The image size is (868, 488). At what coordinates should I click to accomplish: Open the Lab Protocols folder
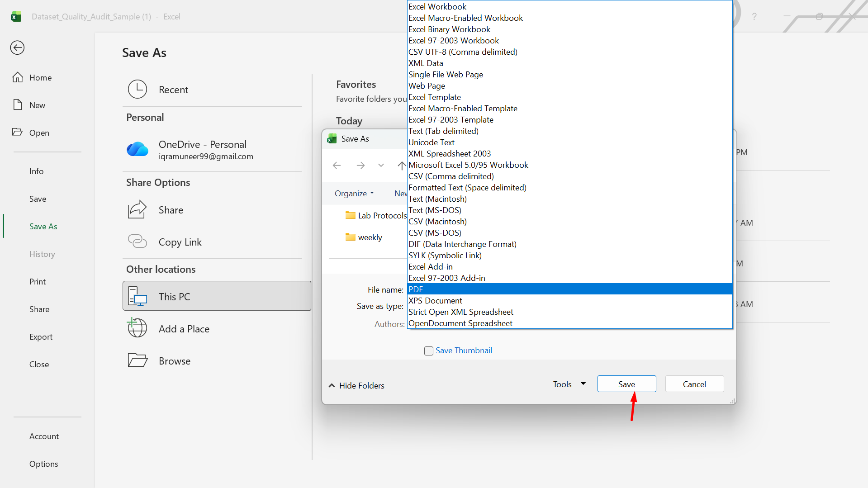[x=377, y=215]
